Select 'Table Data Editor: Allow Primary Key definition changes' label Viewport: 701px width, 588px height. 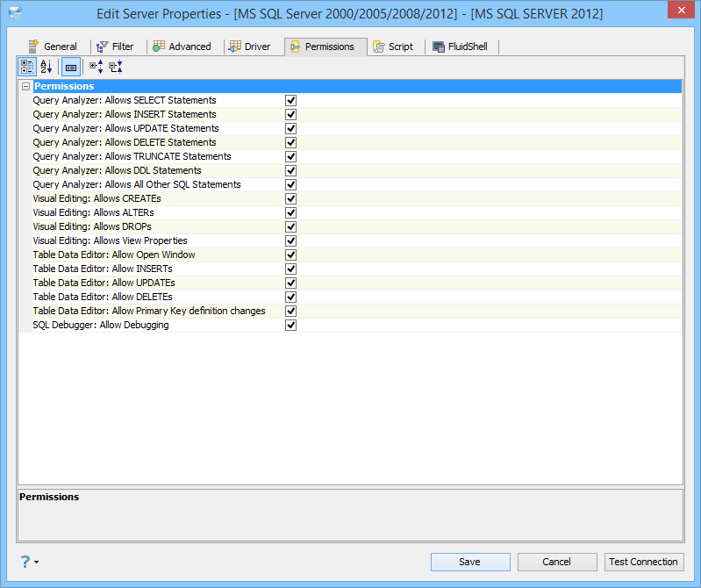tap(149, 311)
